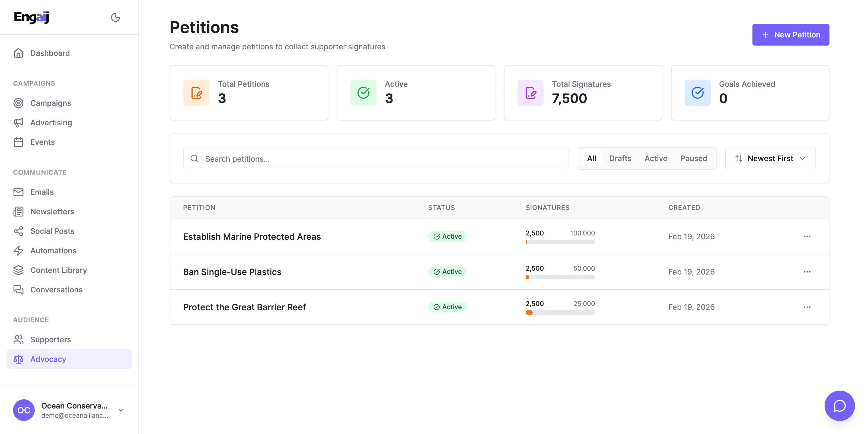868x434 pixels.
Task: Open Supporters in the sidebar
Action: [x=50, y=340]
